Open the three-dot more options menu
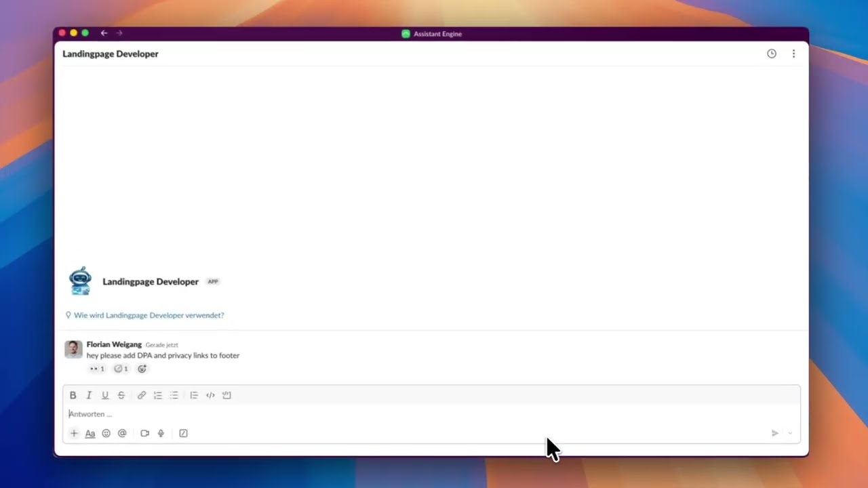The image size is (868, 488). (x=793, y=54)
